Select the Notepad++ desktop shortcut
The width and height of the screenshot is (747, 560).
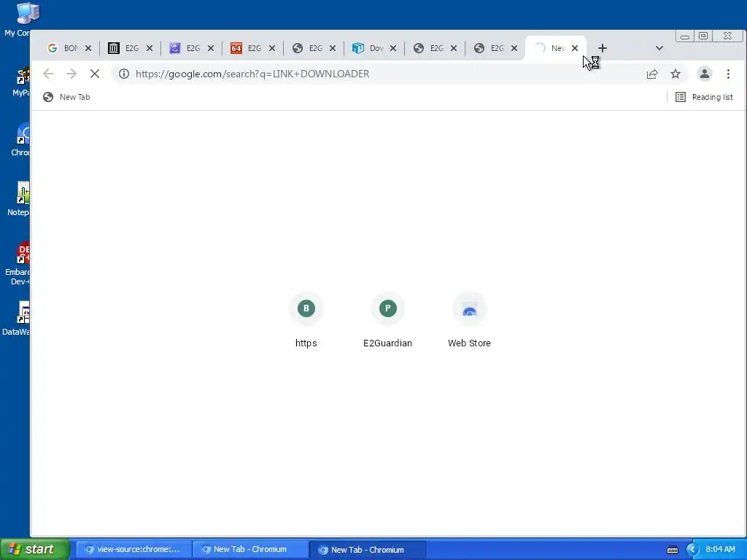click(18, 199)
